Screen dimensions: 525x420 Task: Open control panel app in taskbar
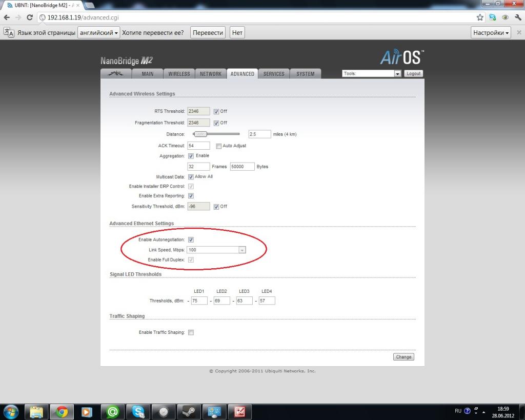214,412
